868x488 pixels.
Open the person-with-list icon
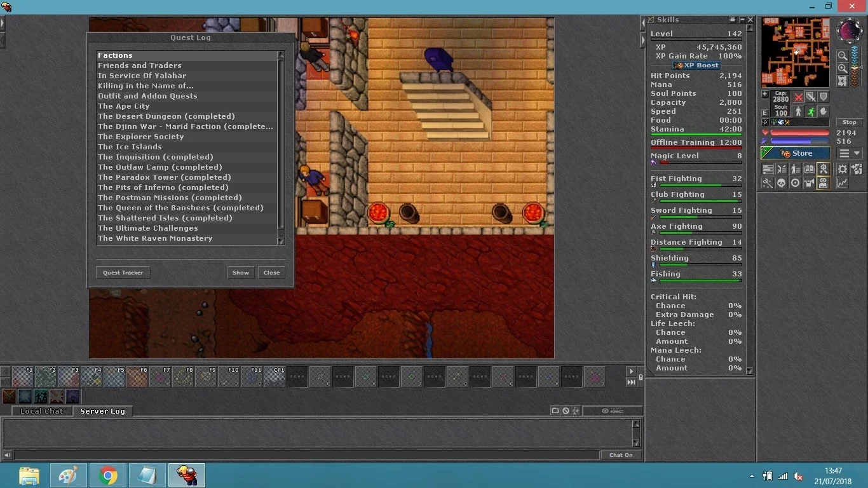[796, 169]
